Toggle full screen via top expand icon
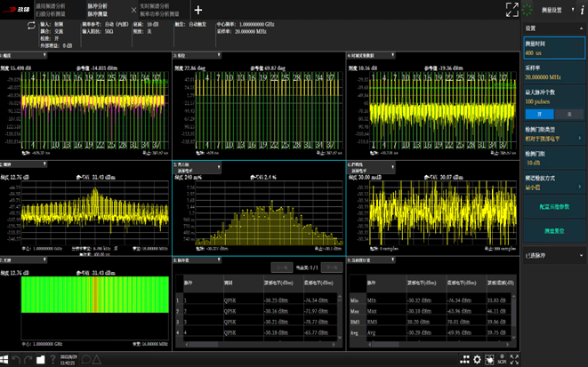 pos(511,10)
